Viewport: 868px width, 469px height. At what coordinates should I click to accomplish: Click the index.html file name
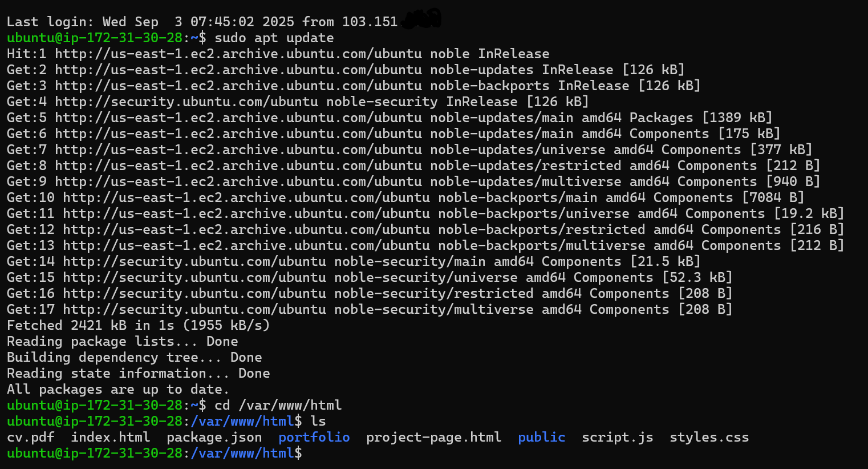click(x=111, y=438)
